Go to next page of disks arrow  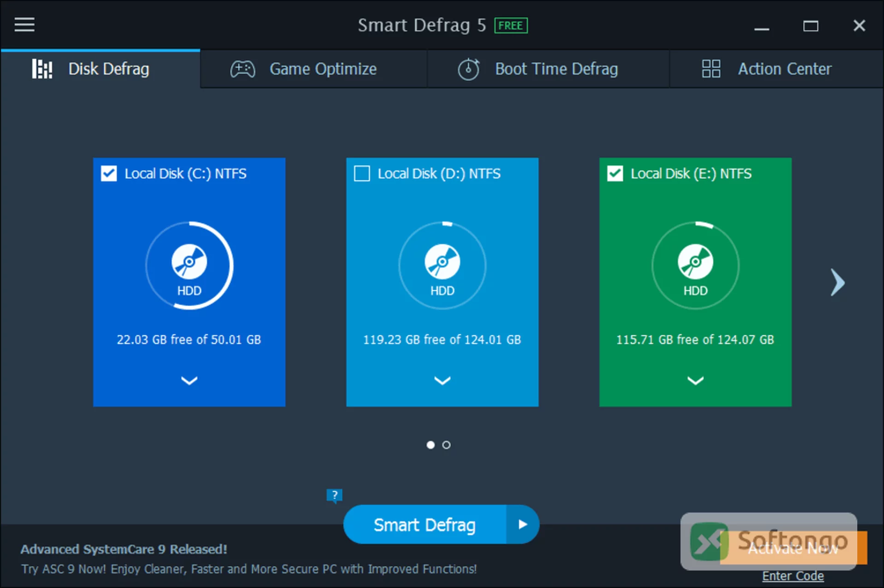(x=837, y=282)
